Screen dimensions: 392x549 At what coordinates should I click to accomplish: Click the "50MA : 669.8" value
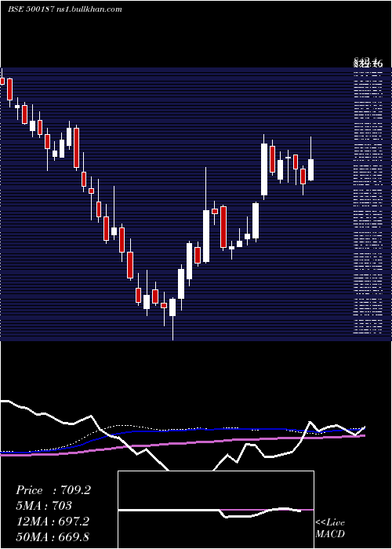point(53,536)
